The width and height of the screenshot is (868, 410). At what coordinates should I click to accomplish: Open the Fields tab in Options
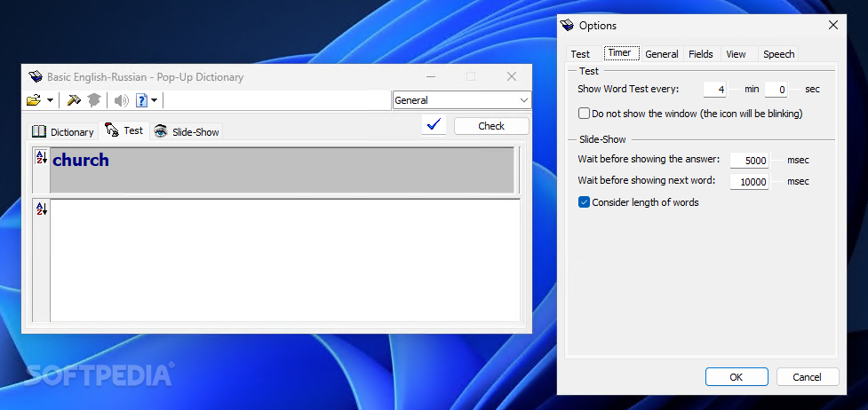point(701,53)
